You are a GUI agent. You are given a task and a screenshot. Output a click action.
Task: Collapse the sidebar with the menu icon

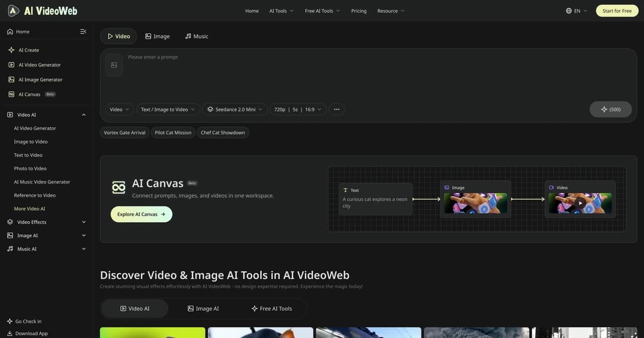pos(83,32)
